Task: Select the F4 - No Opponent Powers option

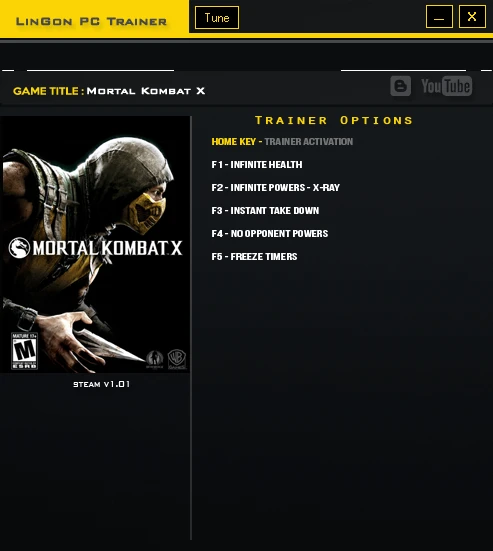Action: [x=270, y=234]
